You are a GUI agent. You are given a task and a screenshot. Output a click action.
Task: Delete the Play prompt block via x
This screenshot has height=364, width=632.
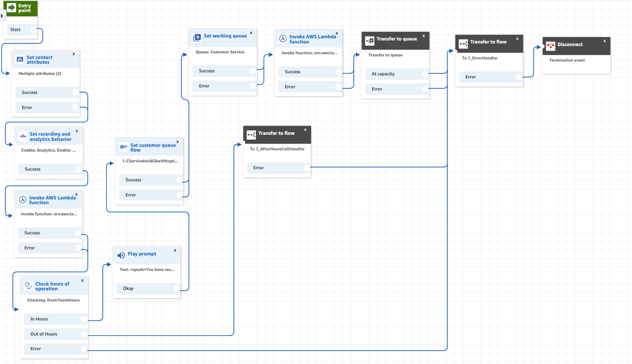pyautogui.click(x=175, y=250)
